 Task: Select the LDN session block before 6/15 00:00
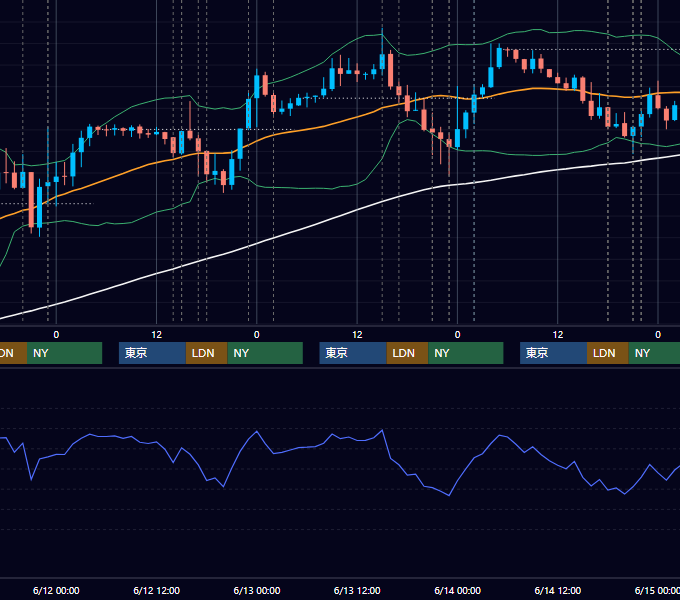(608, 353)
